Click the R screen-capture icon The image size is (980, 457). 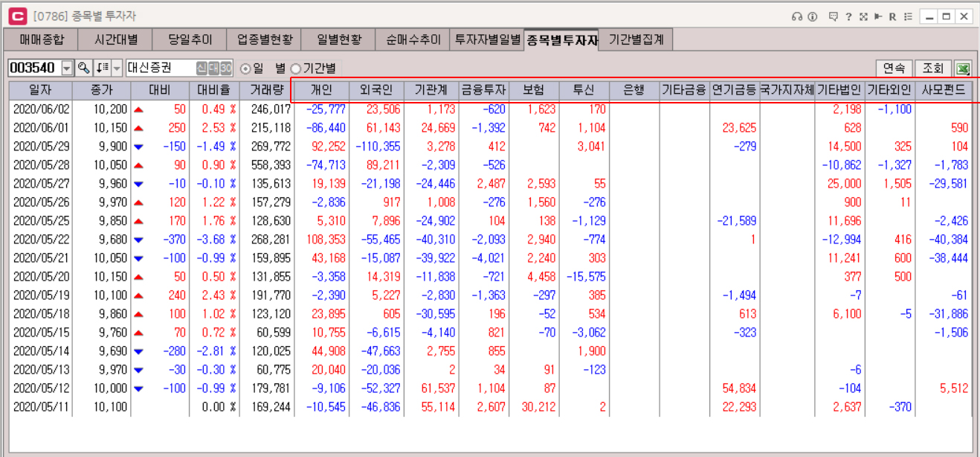(x=892, y=16)
